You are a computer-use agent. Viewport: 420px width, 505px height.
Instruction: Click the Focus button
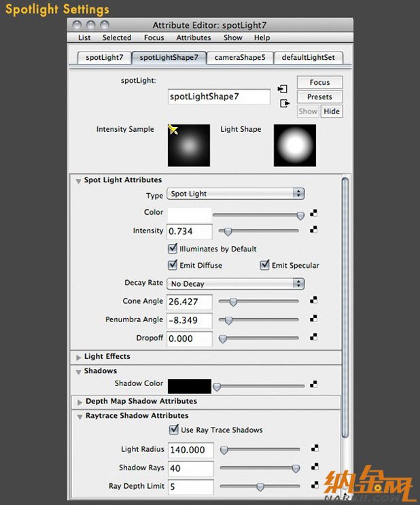(x=319, y=82)
